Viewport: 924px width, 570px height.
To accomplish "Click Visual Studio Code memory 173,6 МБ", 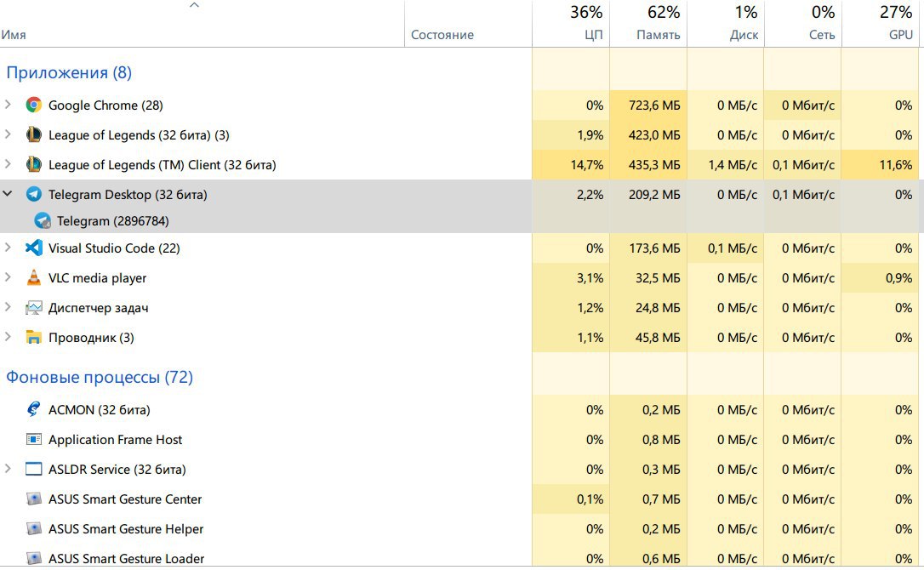I will [x=654, y=248].
